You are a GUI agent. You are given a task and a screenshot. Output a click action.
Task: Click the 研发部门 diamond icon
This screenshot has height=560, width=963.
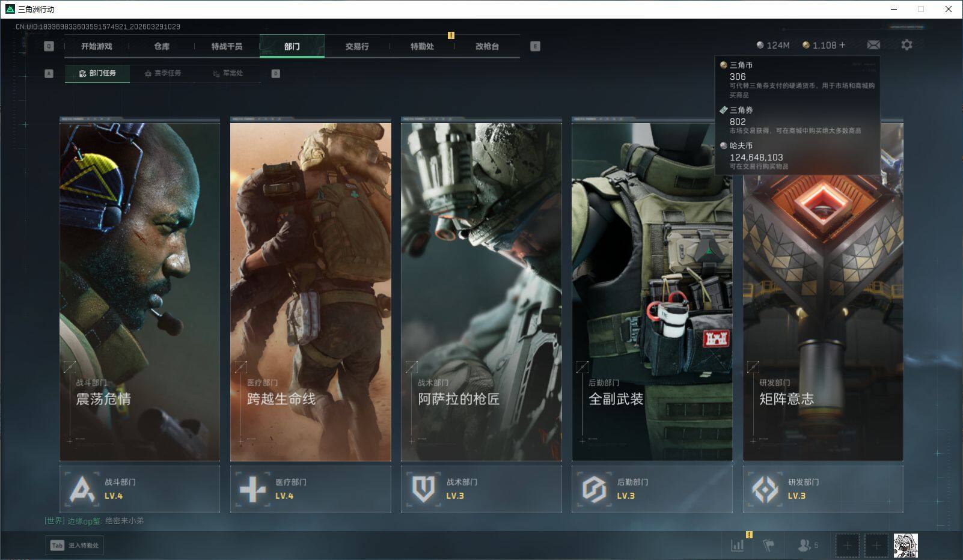point(765,489)
